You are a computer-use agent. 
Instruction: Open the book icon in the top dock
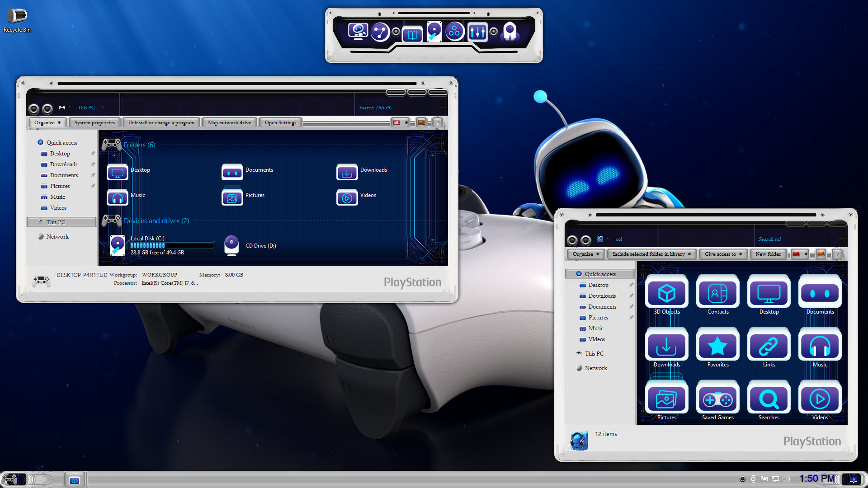pos(412,34)
